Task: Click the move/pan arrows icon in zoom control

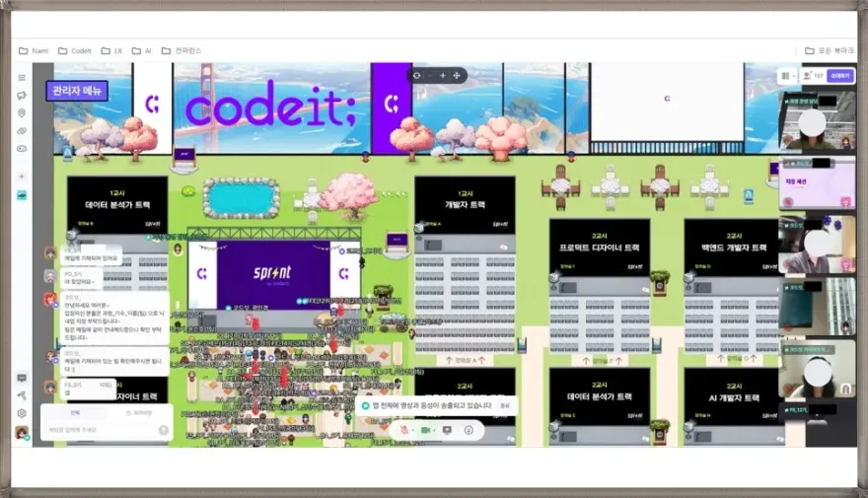Action: pos(457,75)
